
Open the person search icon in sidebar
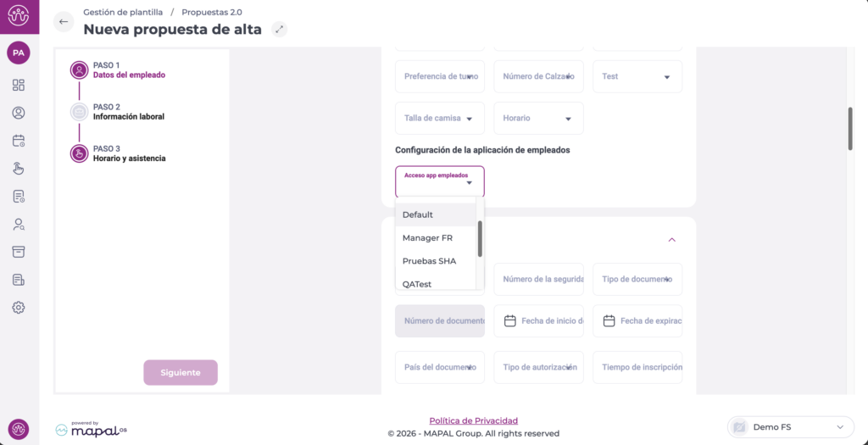pos(19,225)
